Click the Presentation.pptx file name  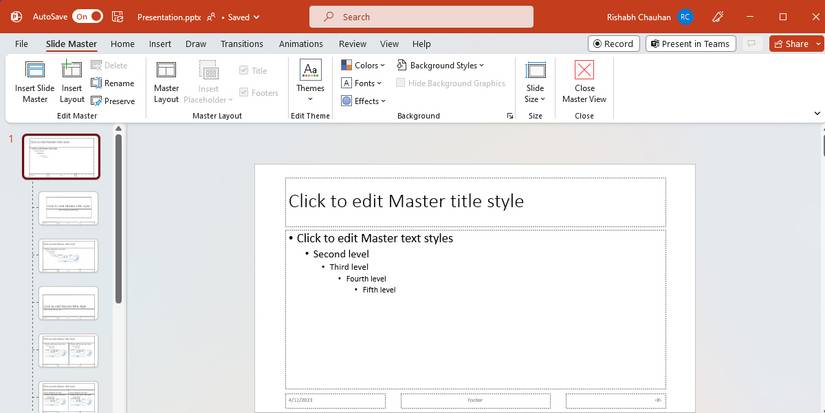[169, 17]
